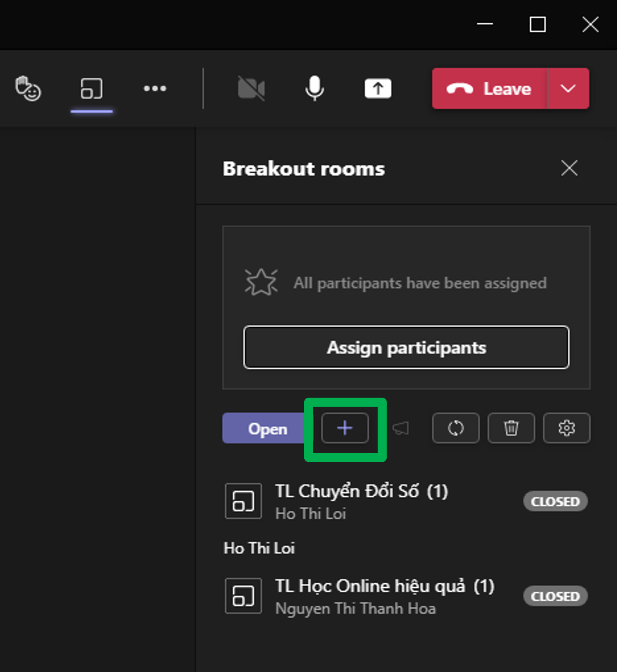Screen dimensions: 617x672
Task: Click the recreate rooms circular arrows icon
Action: 455,428
